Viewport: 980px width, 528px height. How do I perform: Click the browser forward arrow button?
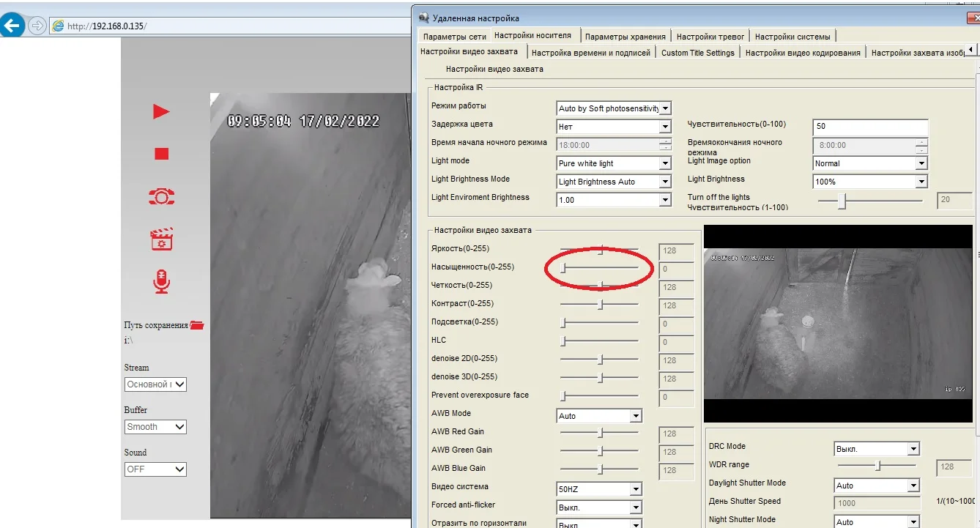(37, 26)
